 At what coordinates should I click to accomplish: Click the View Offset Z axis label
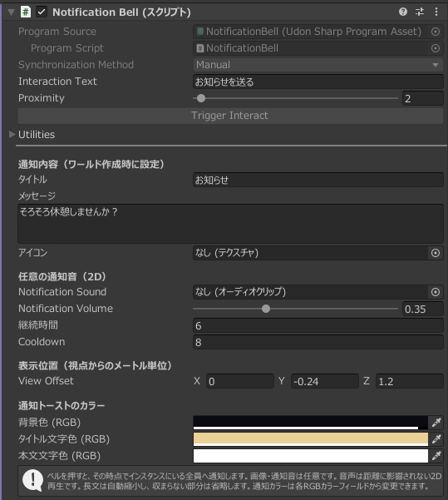tap(367, 381)
